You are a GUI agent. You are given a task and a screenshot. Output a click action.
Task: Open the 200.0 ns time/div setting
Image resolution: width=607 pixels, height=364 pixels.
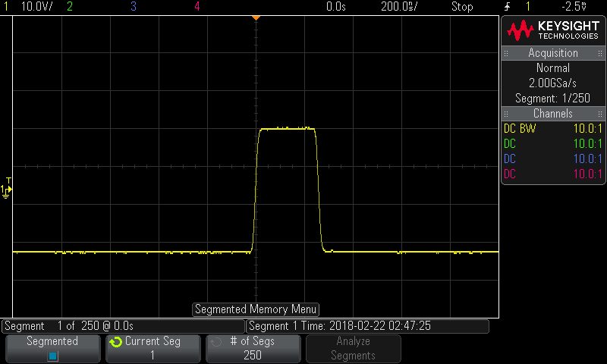pos(398,7)
